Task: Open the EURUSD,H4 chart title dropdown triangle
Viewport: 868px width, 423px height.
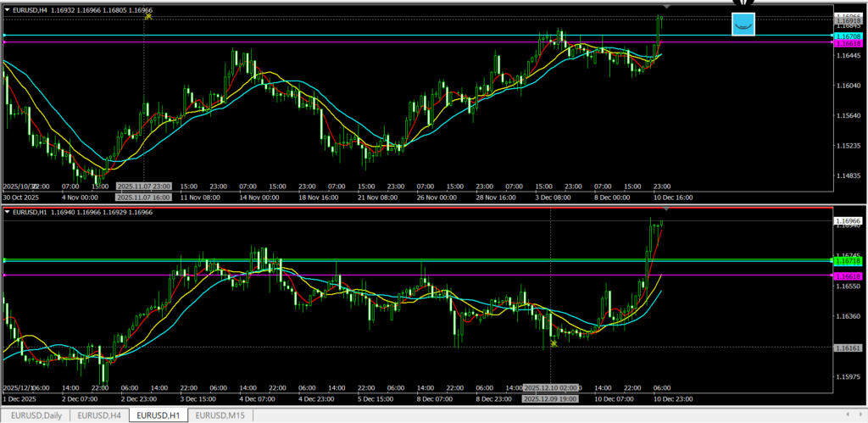Action: [x=8, y=9]
